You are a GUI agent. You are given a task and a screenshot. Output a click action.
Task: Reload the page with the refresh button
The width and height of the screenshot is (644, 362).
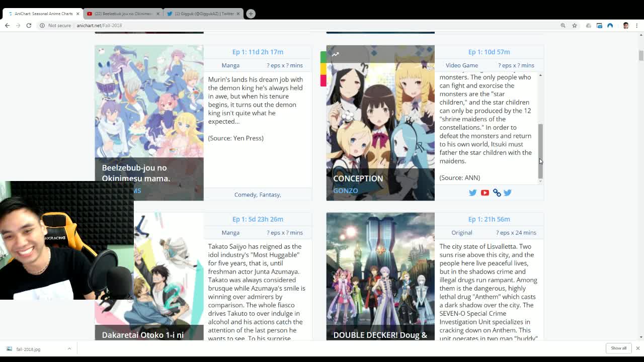click(x=29, y=26)
